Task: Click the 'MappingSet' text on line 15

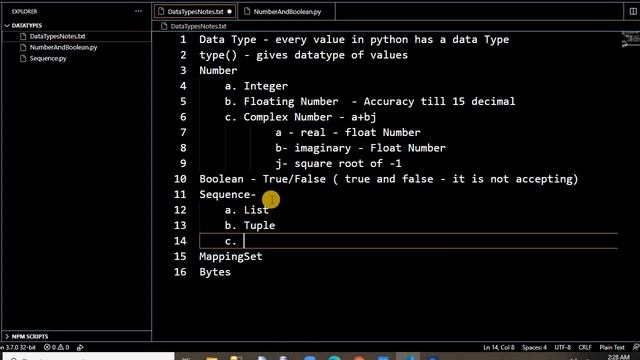Action: tap(231, 257)
